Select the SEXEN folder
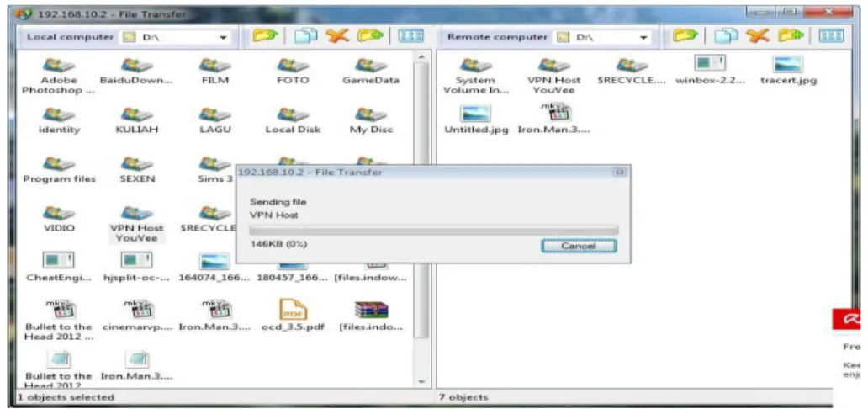The width and height of the screenshot is (868, 409). coord(137,170)
